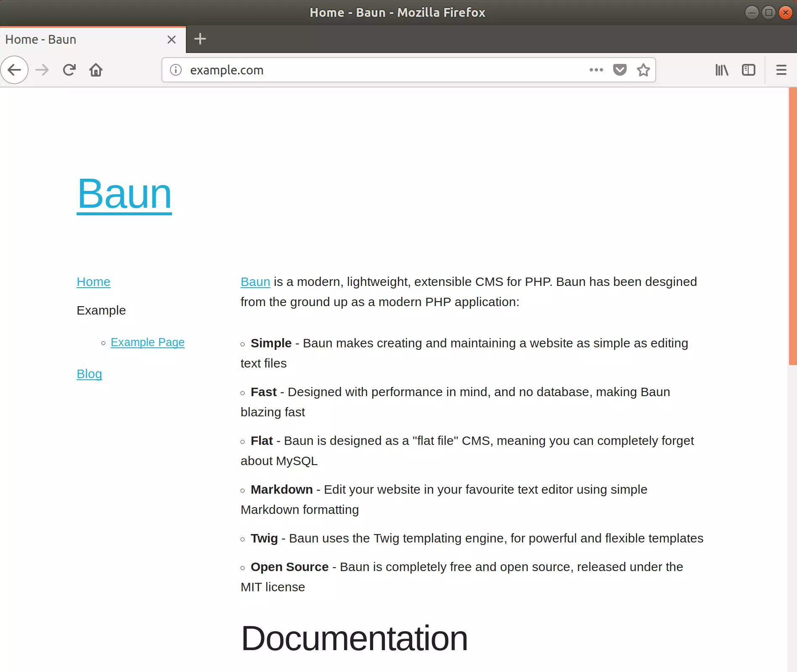Image resolution: width=797 pixels, height=672 pixels.
Task: Open a new tab with plus button
Action: (x=200, y=39)
